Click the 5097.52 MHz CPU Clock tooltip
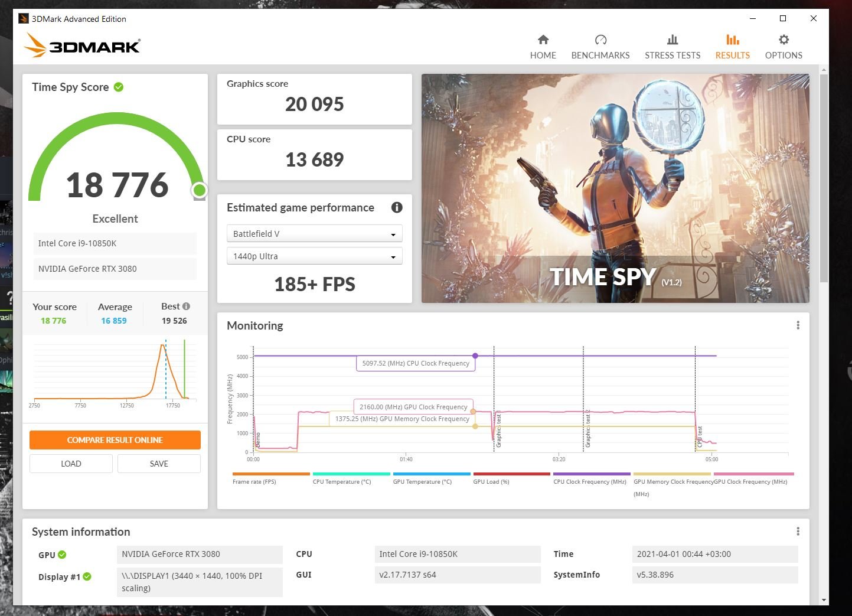The image size is (852, 616). 416,363
